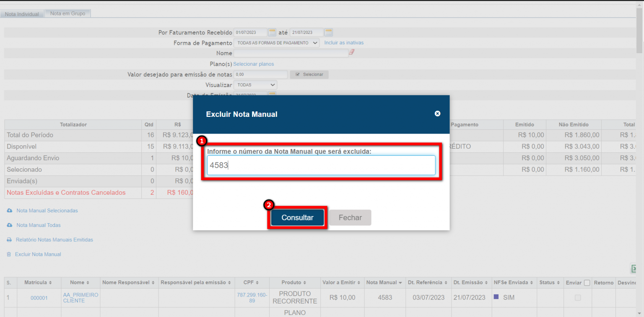Check the Enviar box for row 1

pyautogui.click(x=578, y=297)
